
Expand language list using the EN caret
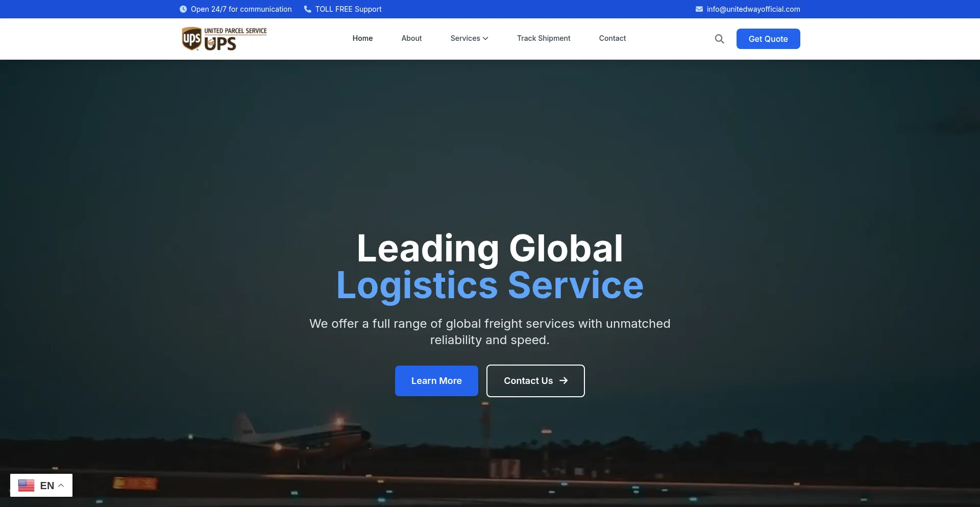[61, 486]
